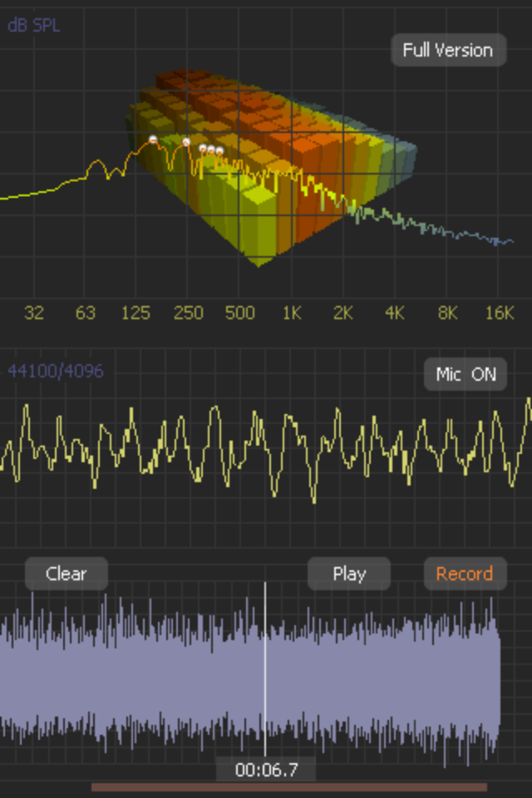Screen dimensions: 532x798
Task: Clear the recorded audio
Action: pos(66,574)
